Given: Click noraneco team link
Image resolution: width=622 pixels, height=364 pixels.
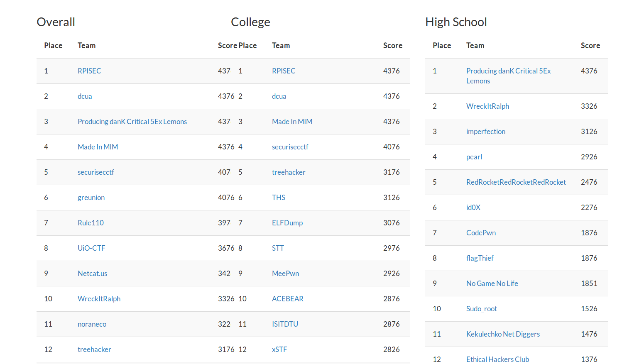Looking at the screenshot, I should point(92,324).
